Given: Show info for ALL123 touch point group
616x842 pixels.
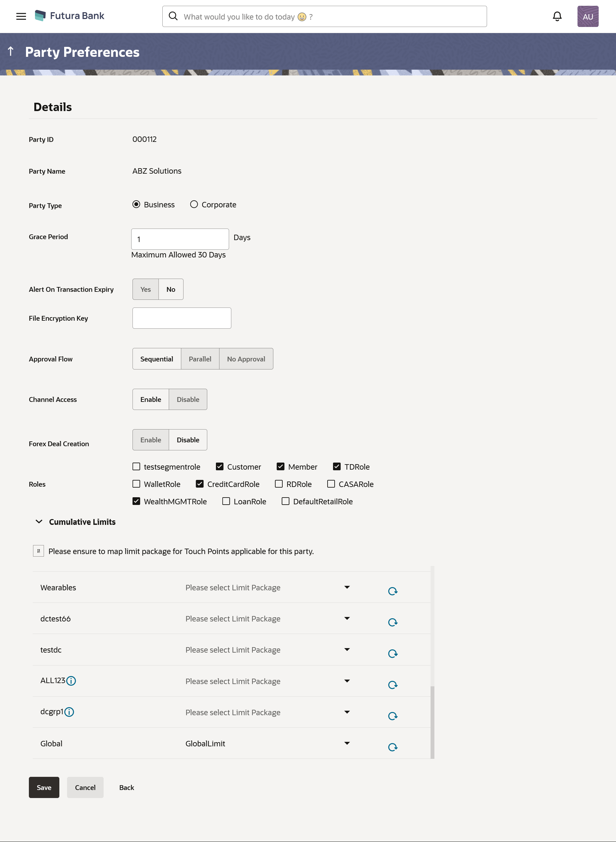Looking at the screenshot, I should (71, 681).
